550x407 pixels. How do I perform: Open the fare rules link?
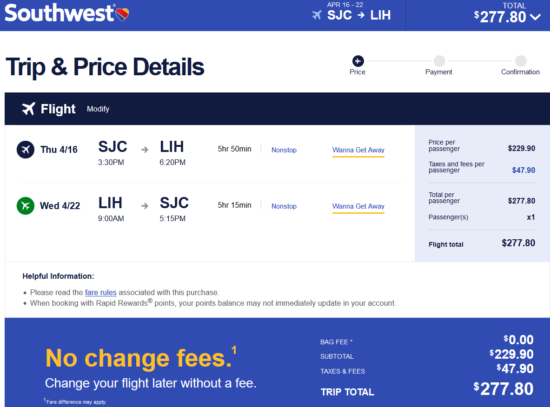tap(101, 292)
